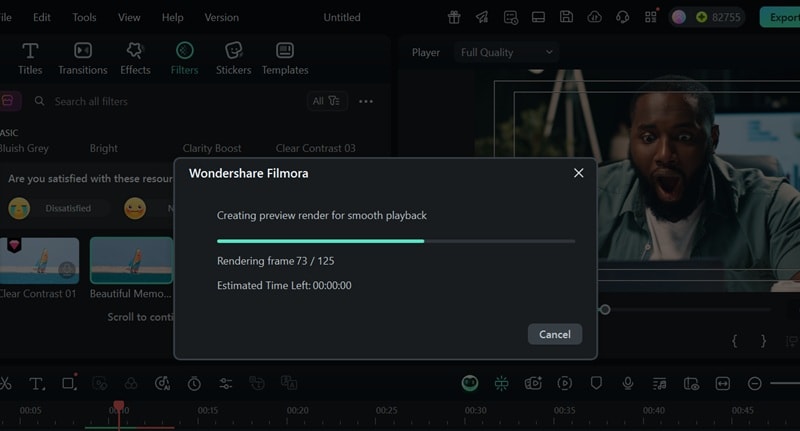800x431 pixels.
Task: Start voiceover with microphone icon
Action: click(628, 383)
